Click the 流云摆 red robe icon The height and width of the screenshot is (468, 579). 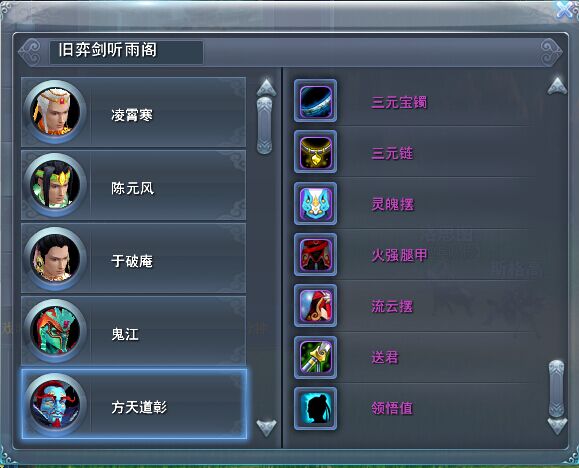[x=315, y=306]
